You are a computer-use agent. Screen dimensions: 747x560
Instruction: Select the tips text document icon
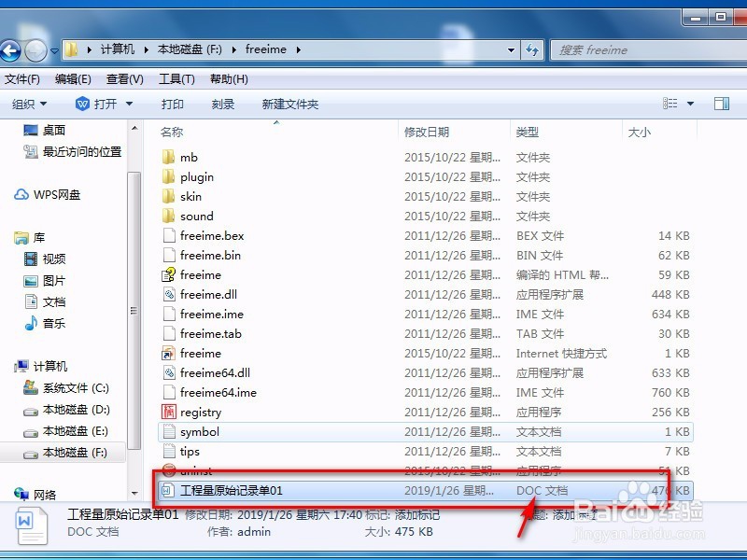click(x=169, y=451)
